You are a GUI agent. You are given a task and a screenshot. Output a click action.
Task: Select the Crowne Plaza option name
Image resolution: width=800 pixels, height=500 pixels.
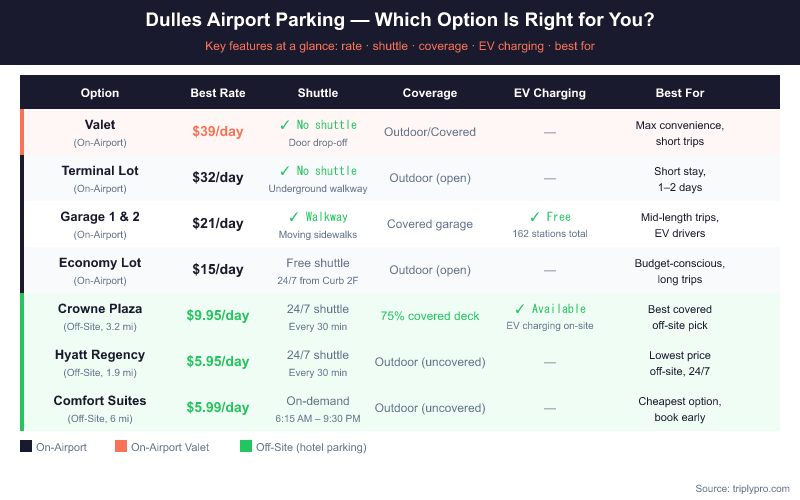[99, 309]
